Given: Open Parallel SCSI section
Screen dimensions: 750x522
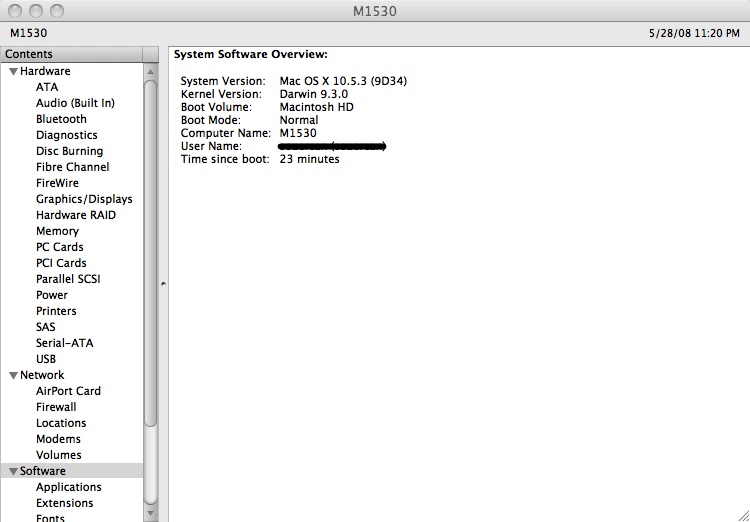Looking at the screenshot, I should click(x=68, y=279).
